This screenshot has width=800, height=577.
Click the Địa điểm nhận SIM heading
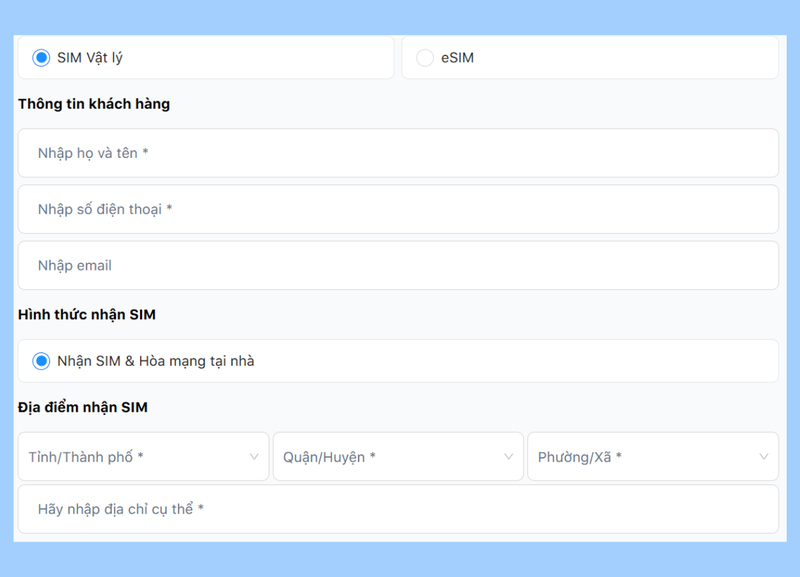click(x=83, y=408)
